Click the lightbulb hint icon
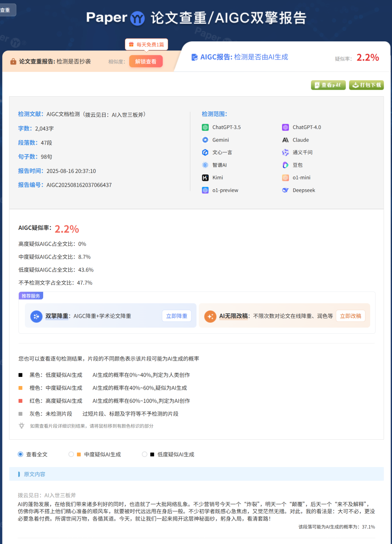 click(x=22, y=426)
